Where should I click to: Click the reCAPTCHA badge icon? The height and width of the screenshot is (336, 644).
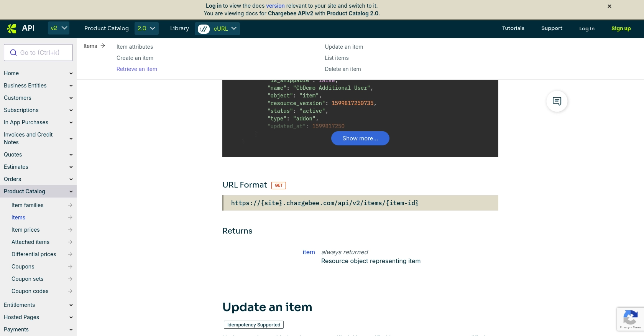[630, 318]
